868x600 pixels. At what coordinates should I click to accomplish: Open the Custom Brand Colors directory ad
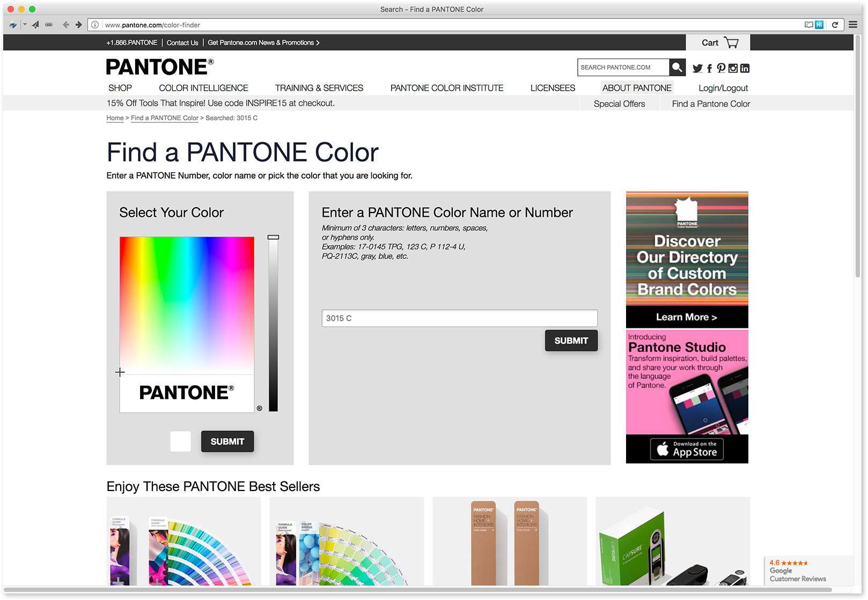tap(687, 248)
